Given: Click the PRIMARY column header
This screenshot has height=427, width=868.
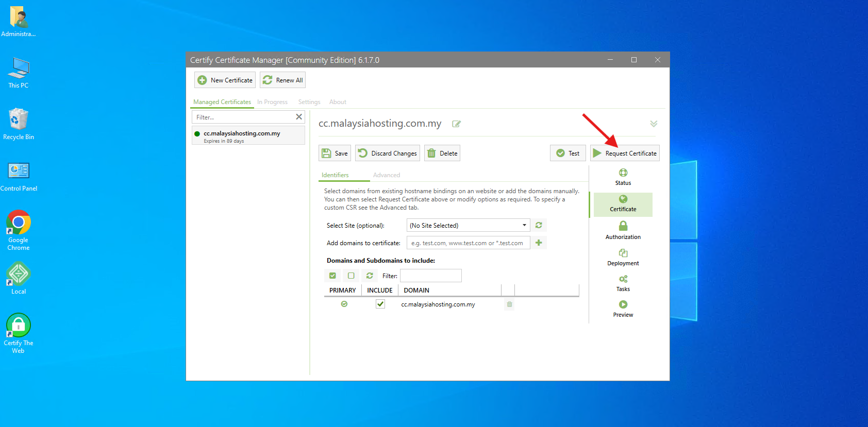Looking at the screenshot, I should pos(343,291).
